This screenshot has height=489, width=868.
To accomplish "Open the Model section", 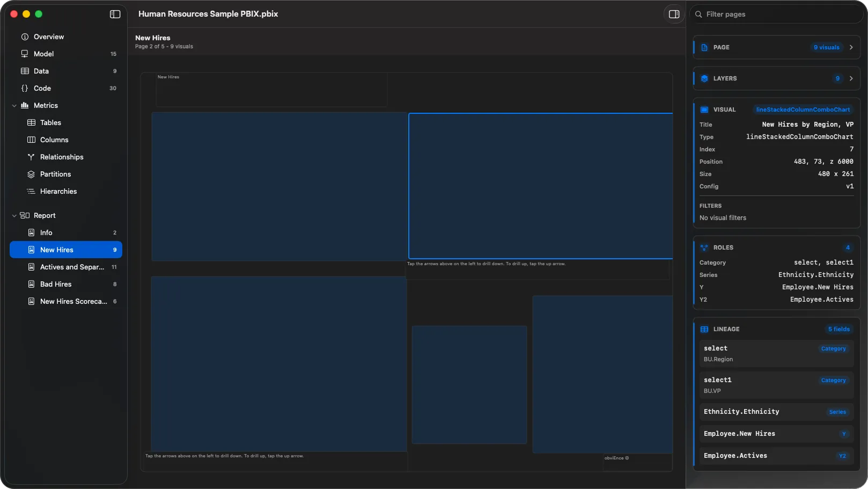I will click(x=66, y=54).
